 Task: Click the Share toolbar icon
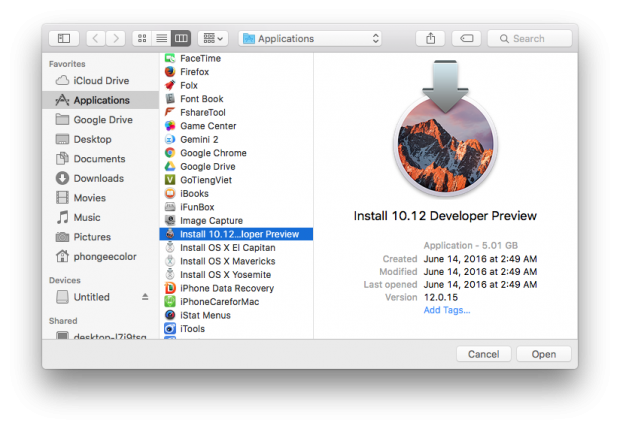coord(431,38)
